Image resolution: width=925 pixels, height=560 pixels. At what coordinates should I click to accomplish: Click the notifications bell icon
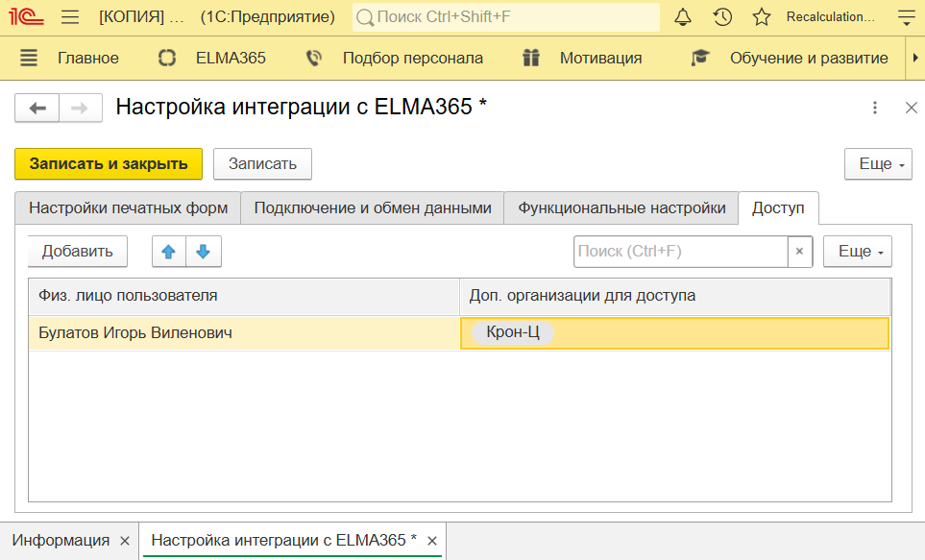683,17
